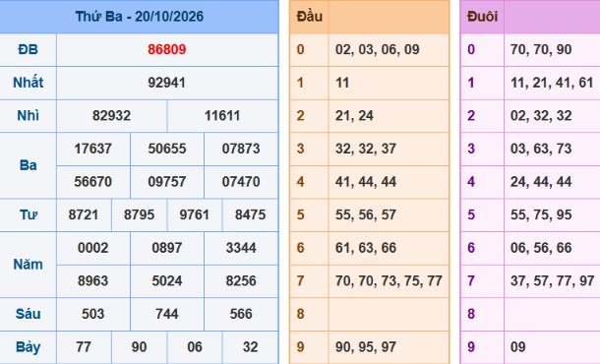Click Tư prize number 9761
Screen dimensions: 600x364
(195, 214)
